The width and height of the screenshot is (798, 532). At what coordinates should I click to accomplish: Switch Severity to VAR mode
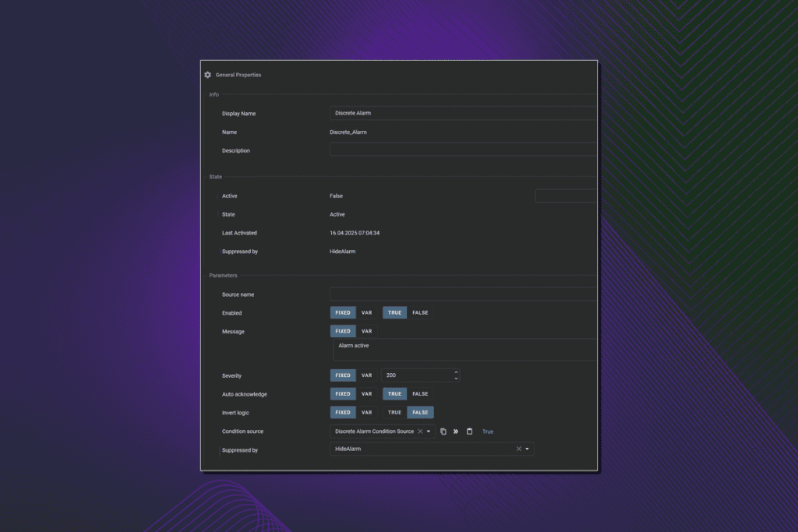click(366, 375)
